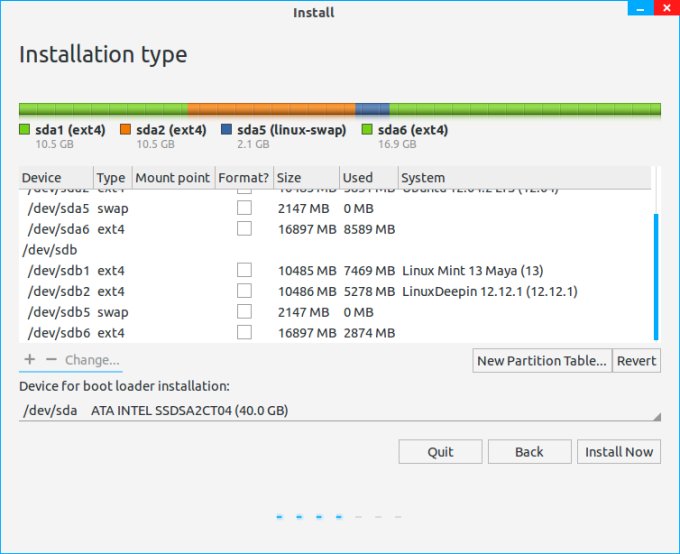
Task: Click the New Partition Table button
Action: [541, 361]
